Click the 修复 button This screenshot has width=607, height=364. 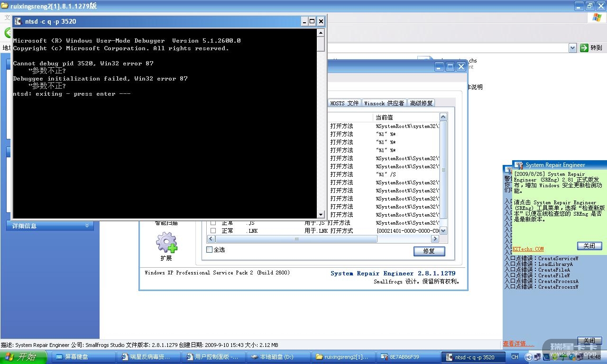[x=429, y=251]
